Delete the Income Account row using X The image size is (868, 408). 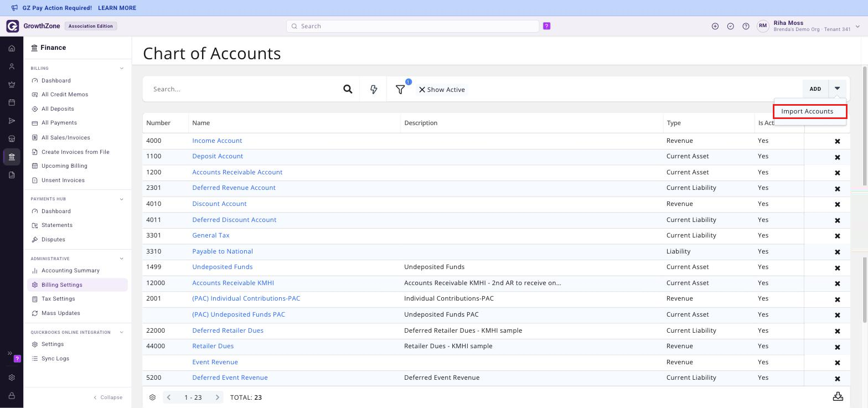pyautogui.click(x=838, y=141)
